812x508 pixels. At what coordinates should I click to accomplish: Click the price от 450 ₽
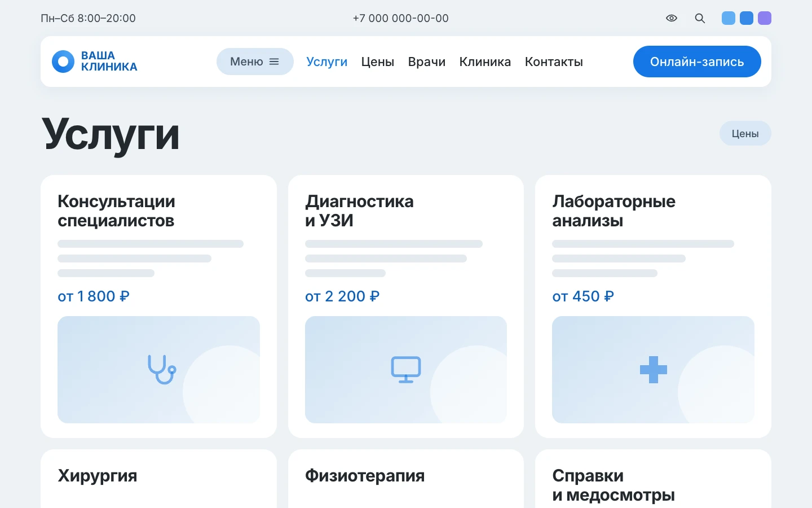click(583, 296)
